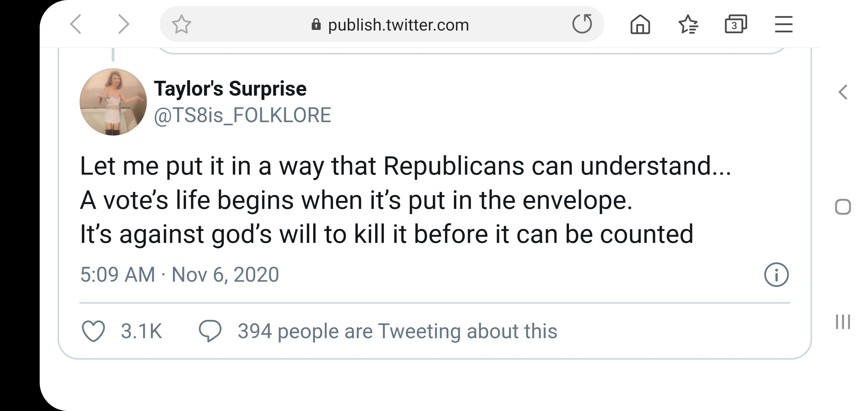The height and width of the screenshot is (411, 868).
Task: Reload the page with refresh icon
Action: point(582,24)
